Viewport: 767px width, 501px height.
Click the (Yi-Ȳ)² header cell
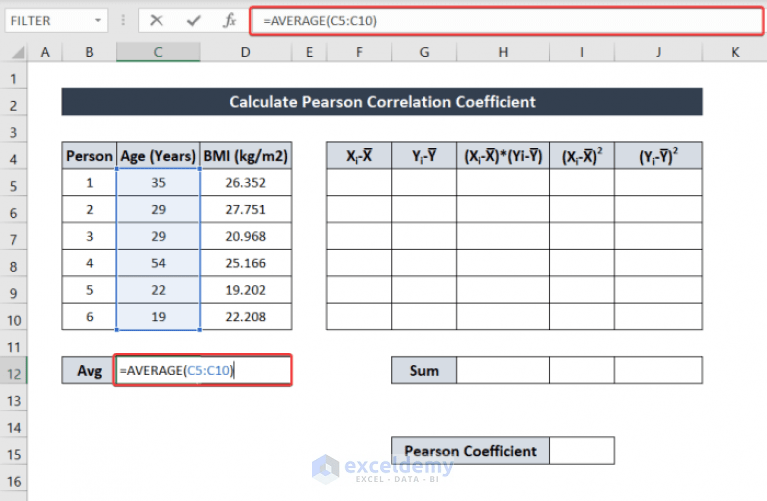[658, 156]
